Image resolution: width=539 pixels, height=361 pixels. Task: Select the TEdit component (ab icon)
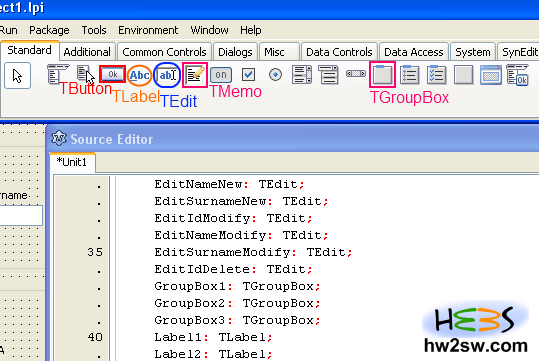[x=167, y=75]
